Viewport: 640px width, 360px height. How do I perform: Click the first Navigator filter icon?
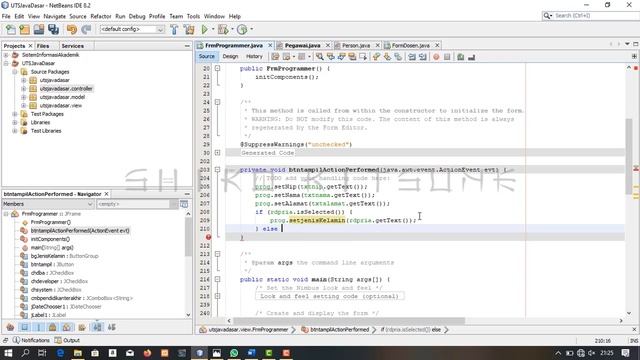[10, 327]
